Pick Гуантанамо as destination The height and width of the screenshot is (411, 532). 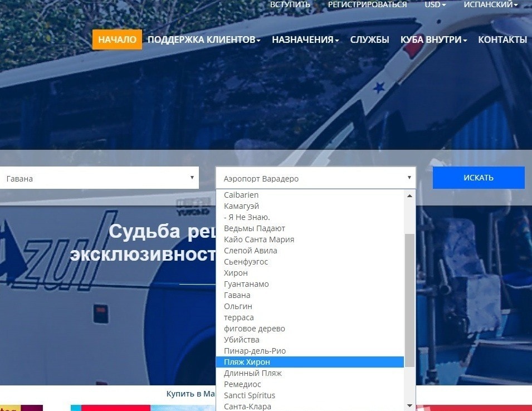[x=310, y=284]
